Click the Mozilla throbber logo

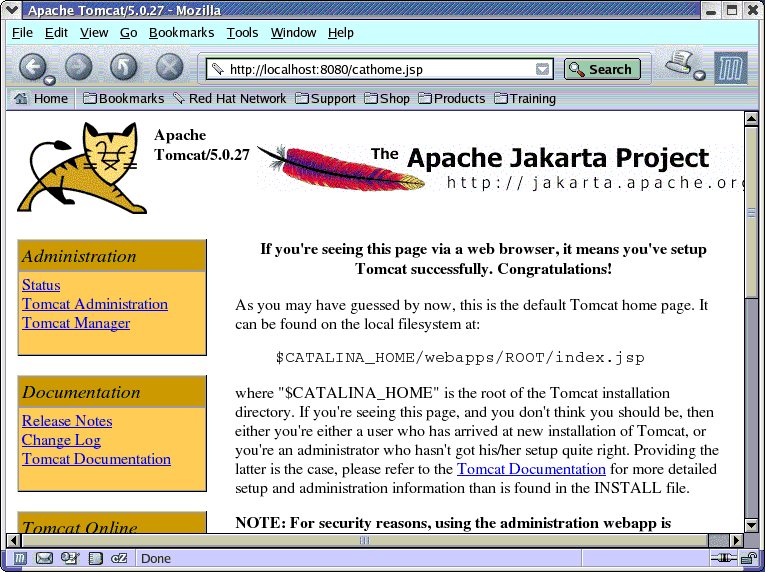pos(731,68)
